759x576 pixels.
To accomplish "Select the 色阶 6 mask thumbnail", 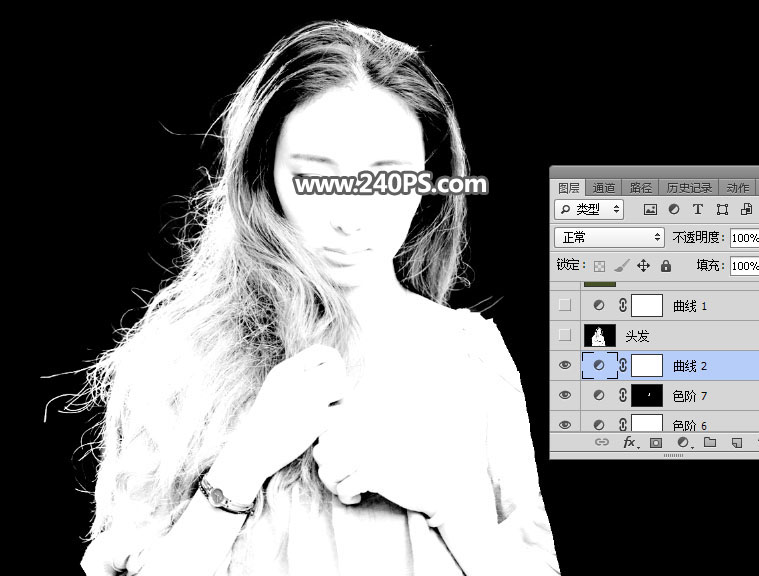I will (647, 423).
